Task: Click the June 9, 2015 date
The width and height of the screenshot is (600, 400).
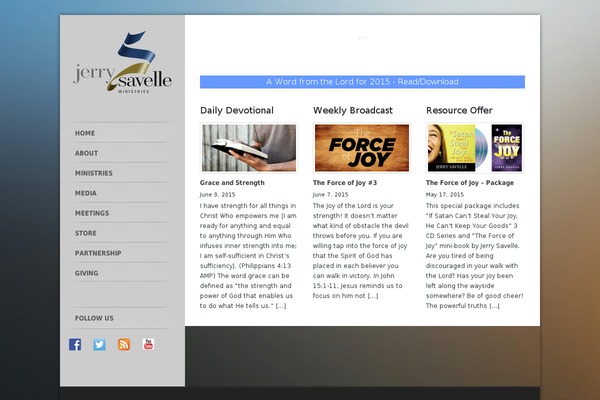Action: point(217,194)
